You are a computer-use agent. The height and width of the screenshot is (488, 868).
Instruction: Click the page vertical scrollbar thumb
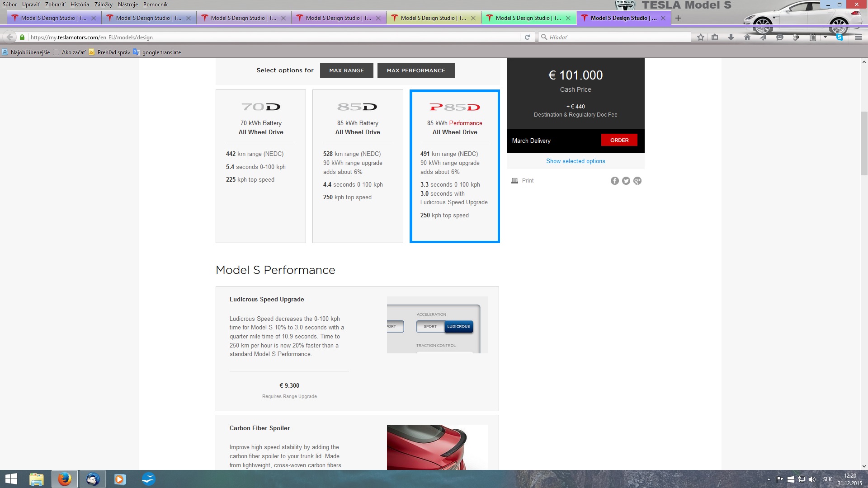pos(864,143)
